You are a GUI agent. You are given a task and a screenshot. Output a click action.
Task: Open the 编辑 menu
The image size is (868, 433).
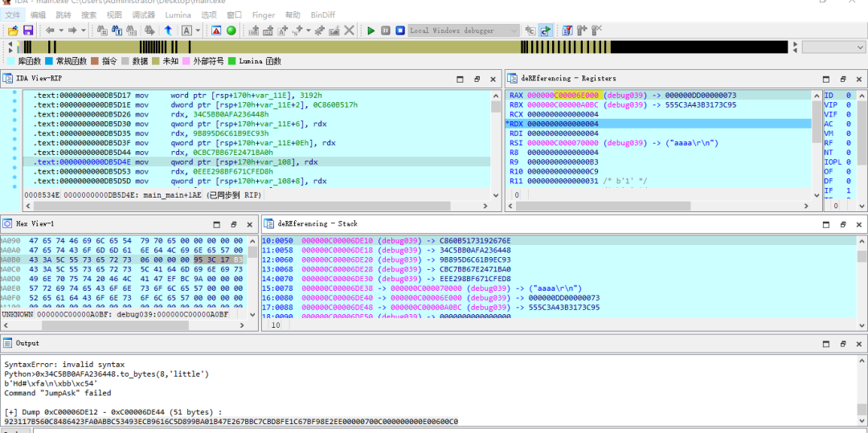coord(39,15)
